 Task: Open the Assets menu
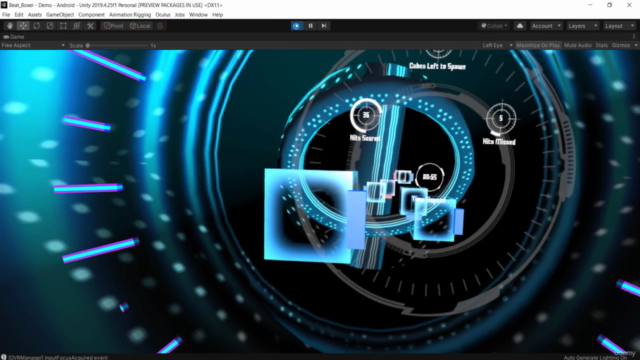[35, 15]
